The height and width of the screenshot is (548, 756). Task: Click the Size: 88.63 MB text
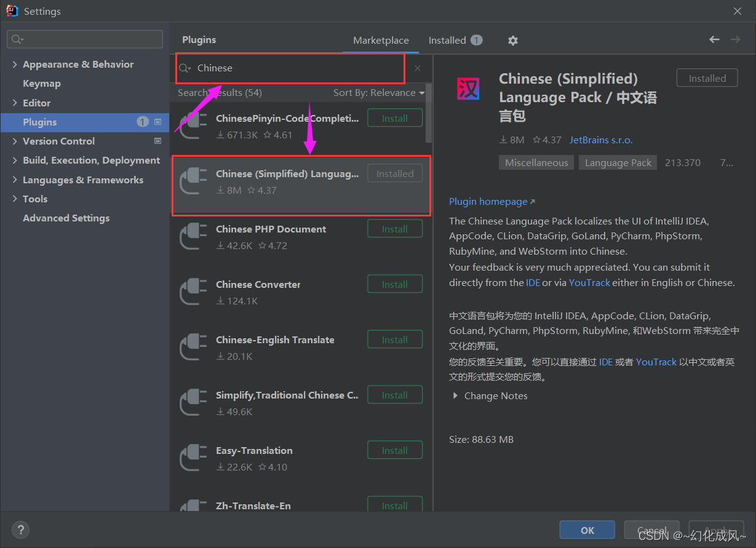tap(481, 440)
